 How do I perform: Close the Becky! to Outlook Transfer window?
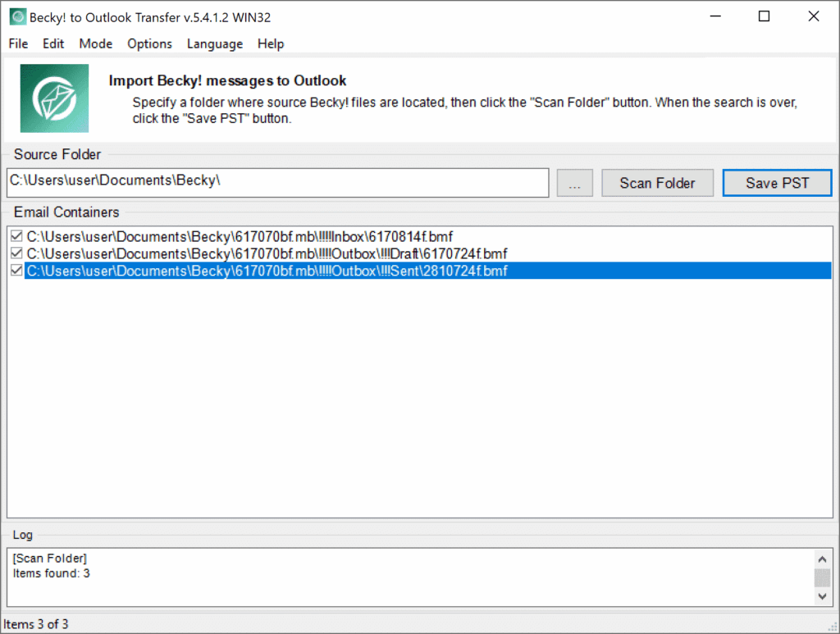(x=813, y=16)
